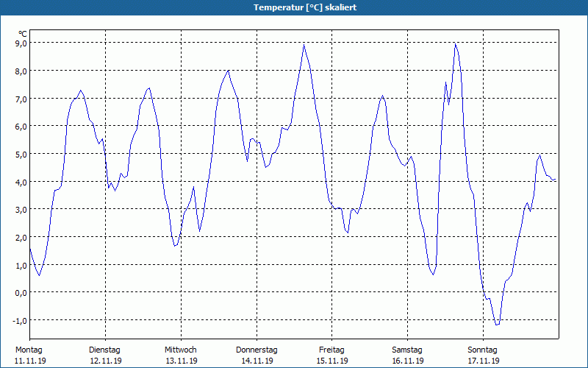Click the Friday temperature peak near 9°C
This screenshot has width=588, height=368.
click(304, 45)
